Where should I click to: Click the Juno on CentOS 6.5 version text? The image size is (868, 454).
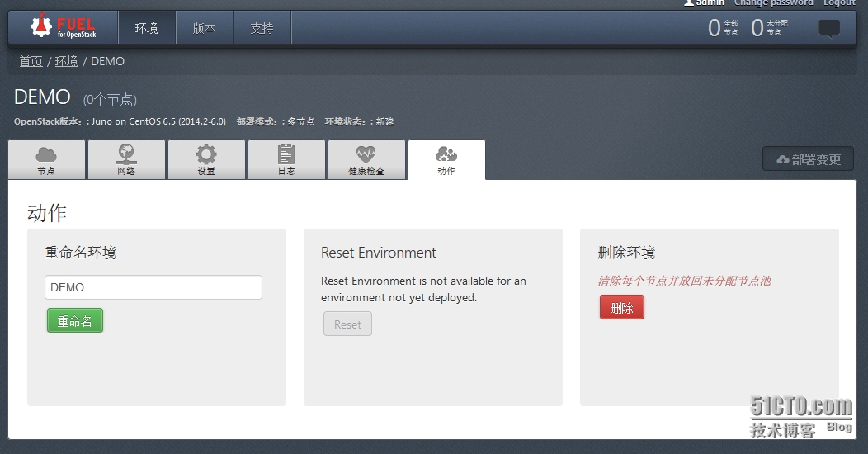pyautogui.click(x=159, y=121)
